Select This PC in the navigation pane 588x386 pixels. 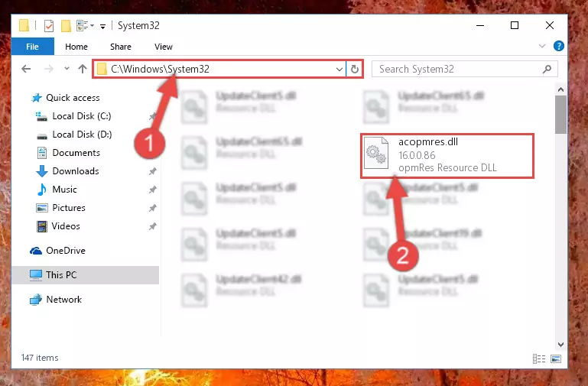click(86, 275)
